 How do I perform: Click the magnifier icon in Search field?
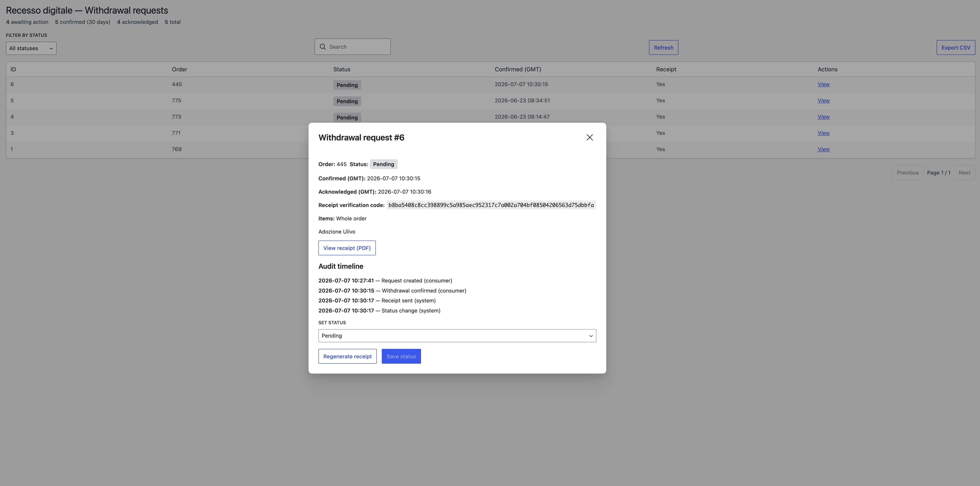pos(323,47)
